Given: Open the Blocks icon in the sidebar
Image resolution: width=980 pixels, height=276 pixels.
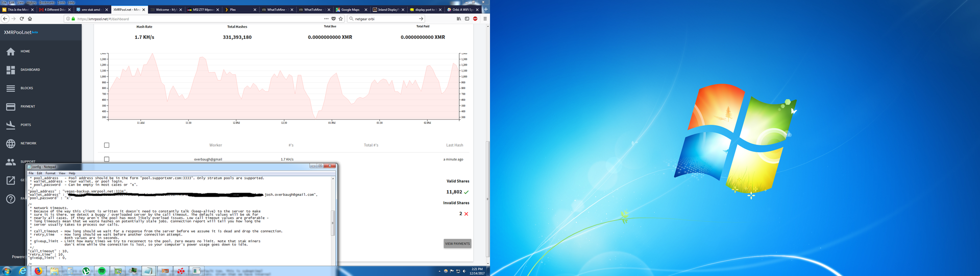Looking at the screenshot, I should pyautogui.click(x=11, y=88).
